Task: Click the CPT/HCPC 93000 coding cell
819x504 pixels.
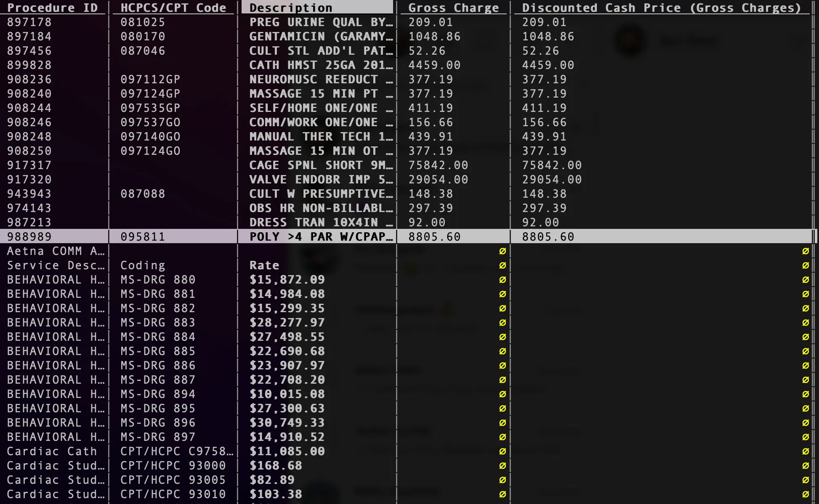Action: pos(173,465)
